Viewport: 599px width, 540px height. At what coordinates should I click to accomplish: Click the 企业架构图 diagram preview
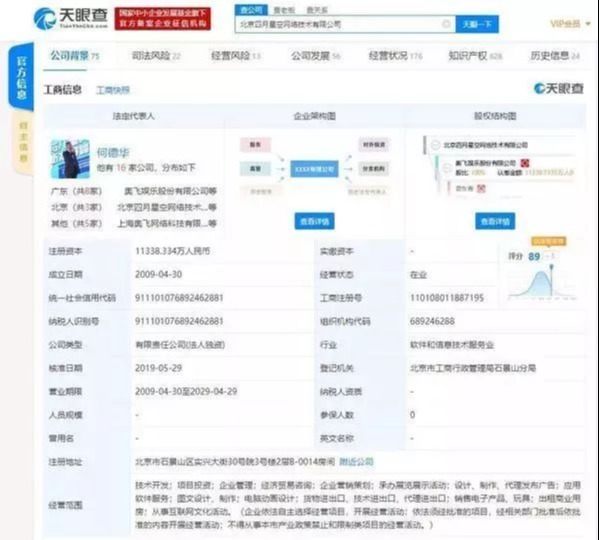point(314,167)
